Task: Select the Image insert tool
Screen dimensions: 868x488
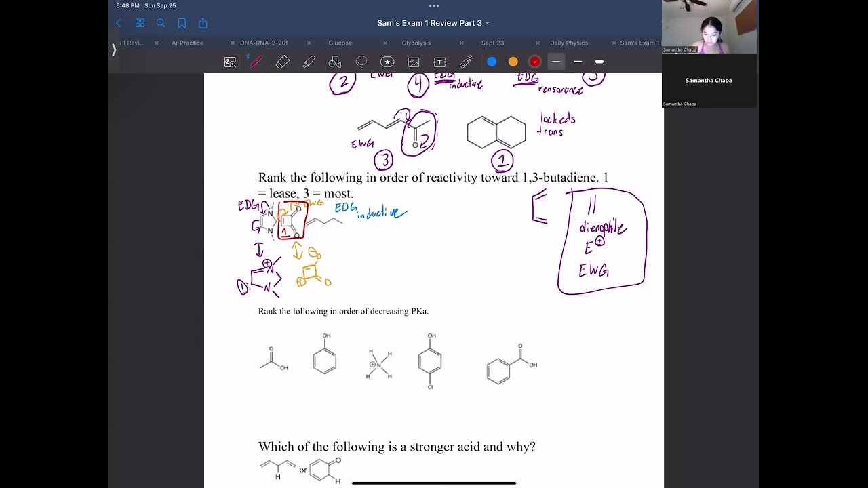Action: pos(413,62)
